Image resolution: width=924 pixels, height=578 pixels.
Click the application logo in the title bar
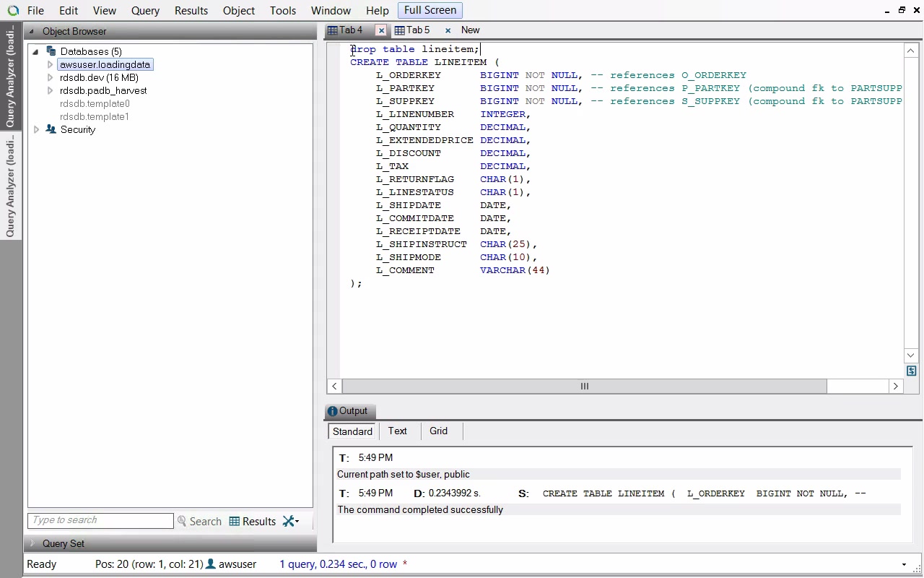point(12,11)
